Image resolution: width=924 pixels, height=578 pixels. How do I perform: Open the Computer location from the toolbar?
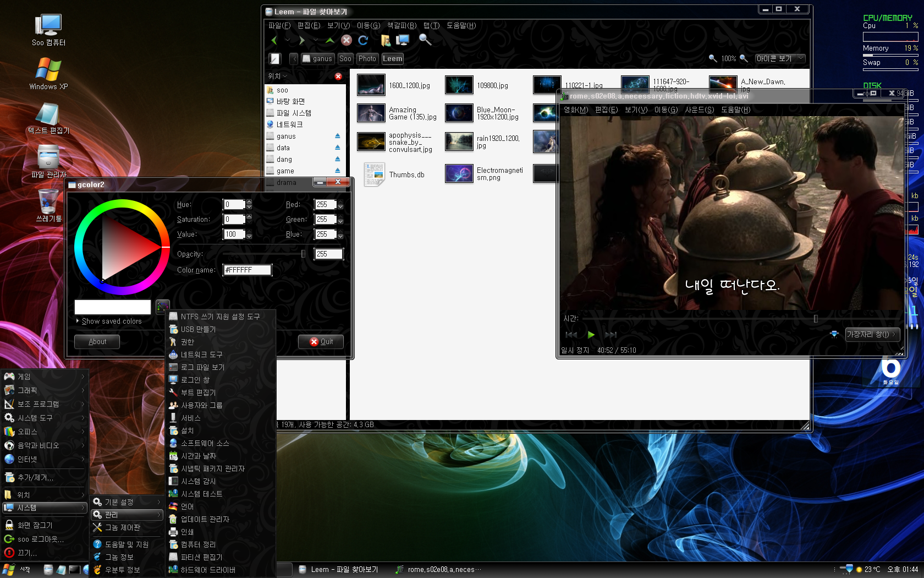pyautogui.click(x=403, y=40)
